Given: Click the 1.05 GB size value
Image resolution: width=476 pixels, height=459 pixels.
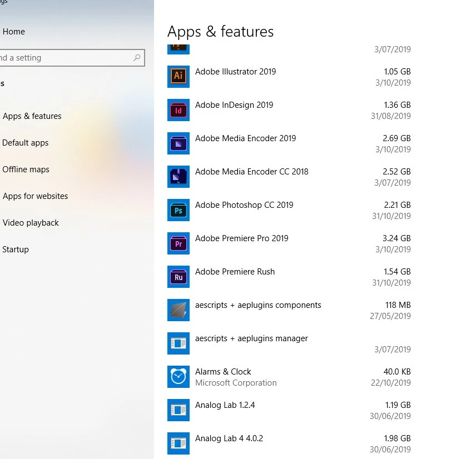Looking at the screenshot, I should coord(398,72).
